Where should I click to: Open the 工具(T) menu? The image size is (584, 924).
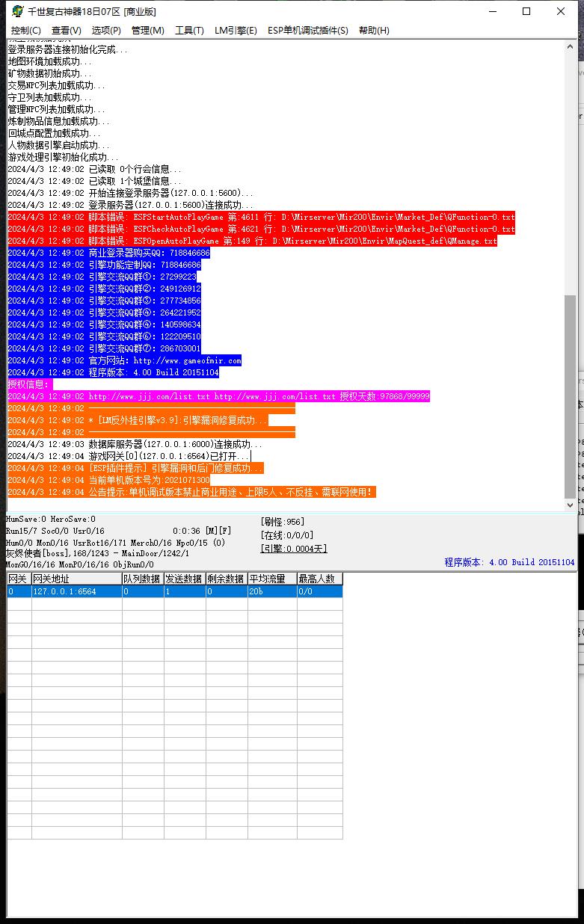click(189, 30)
